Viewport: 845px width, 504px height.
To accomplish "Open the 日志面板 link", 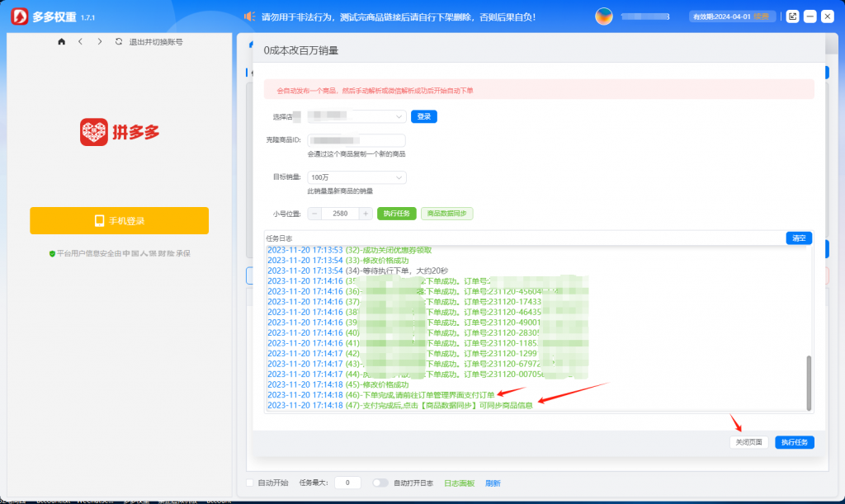I will pyautogui.click(x=459, y=483).
